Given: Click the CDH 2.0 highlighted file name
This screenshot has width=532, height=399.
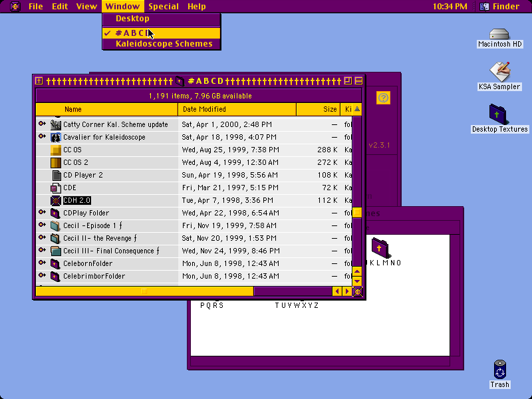Looking at the screenshot, I should coord(76,201).
